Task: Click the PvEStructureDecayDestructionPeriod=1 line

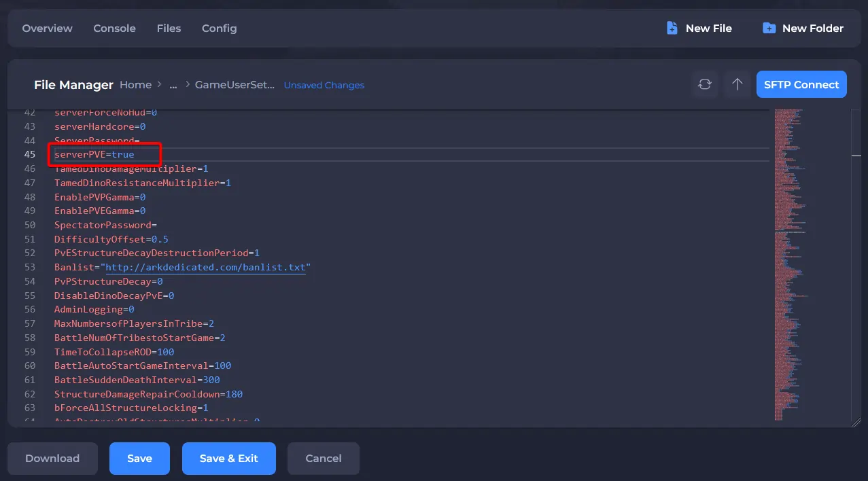Action: coord(157,253)
